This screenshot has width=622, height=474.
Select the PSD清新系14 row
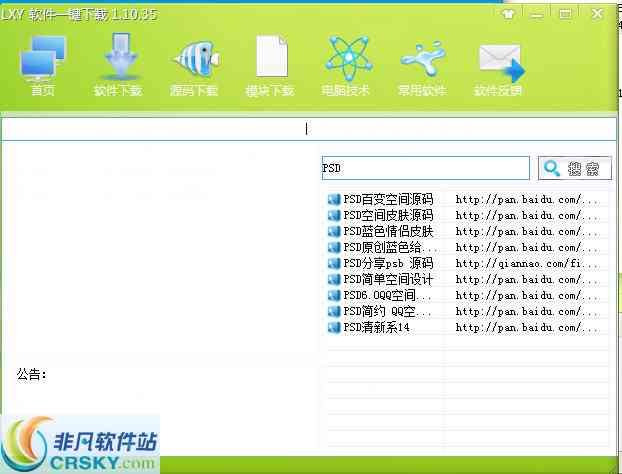click(467, 328)
